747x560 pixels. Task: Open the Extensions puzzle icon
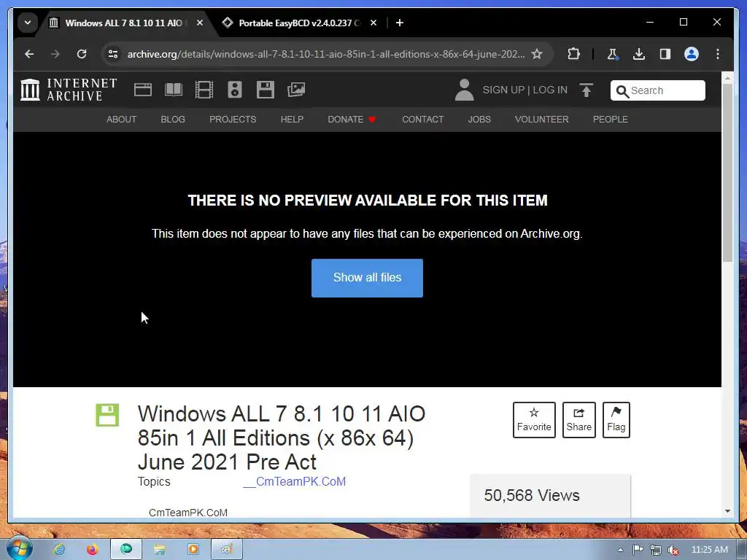pyautogui.click(x=573, y=54)
